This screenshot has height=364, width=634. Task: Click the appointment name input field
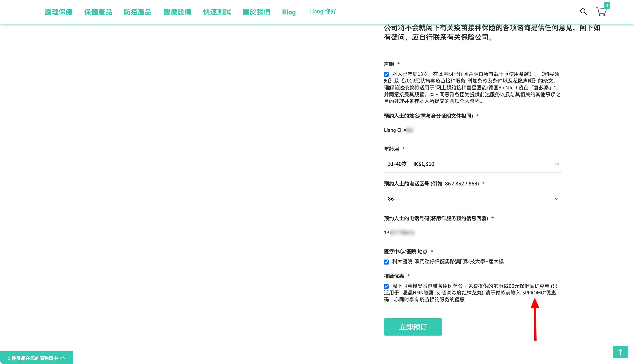tap(472, 130)
